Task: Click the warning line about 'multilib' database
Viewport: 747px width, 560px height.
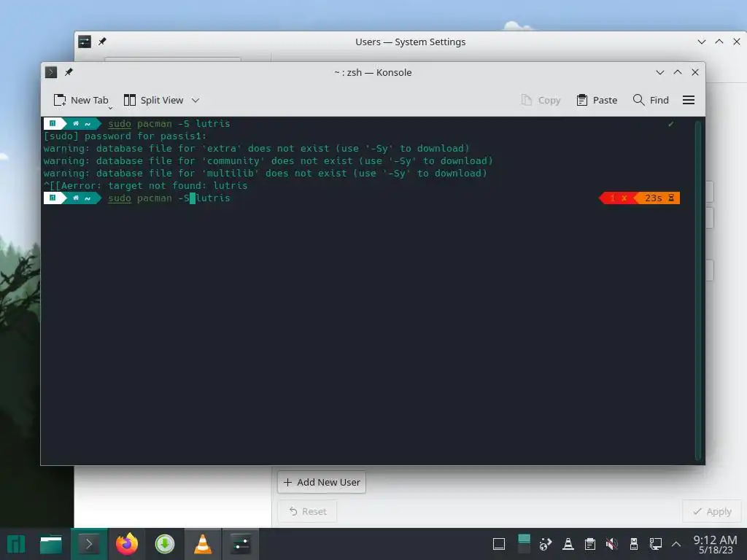Action: tap(266, 174)
